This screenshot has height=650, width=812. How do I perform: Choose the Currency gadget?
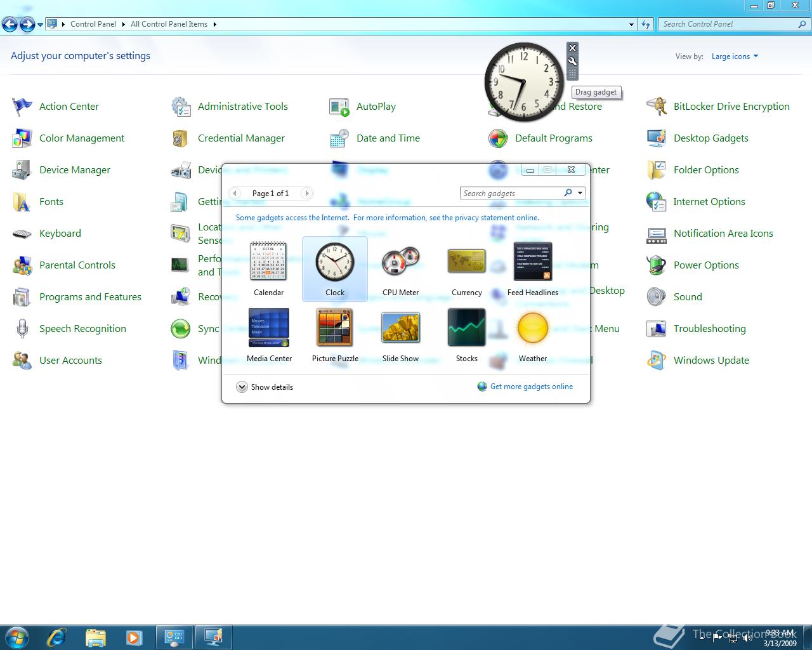point(466,269)
